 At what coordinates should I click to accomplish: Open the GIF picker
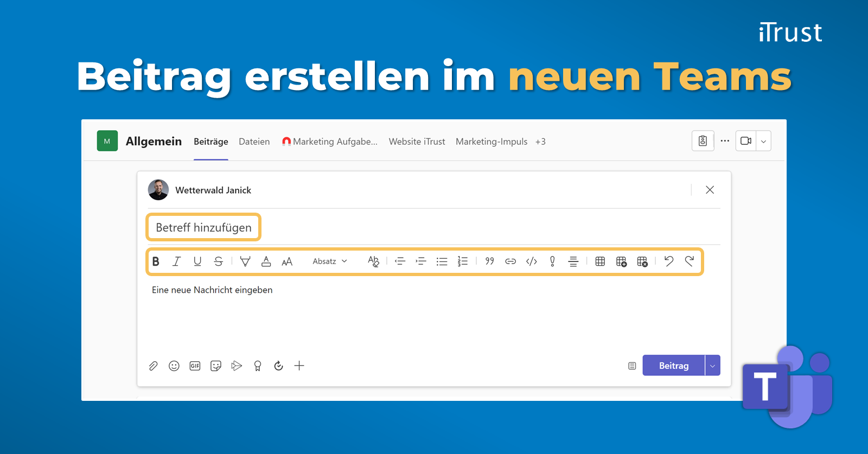point(195,366)
